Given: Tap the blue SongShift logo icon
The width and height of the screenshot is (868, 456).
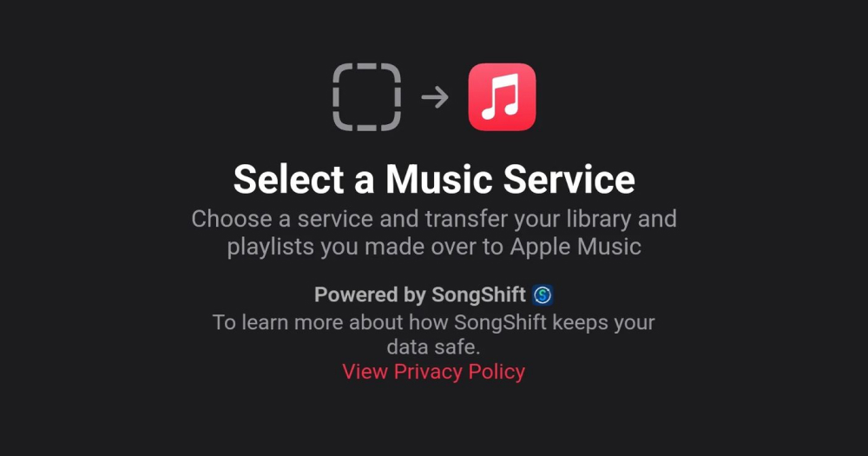Looking at the screenshot, I should [x=542, y=294].
